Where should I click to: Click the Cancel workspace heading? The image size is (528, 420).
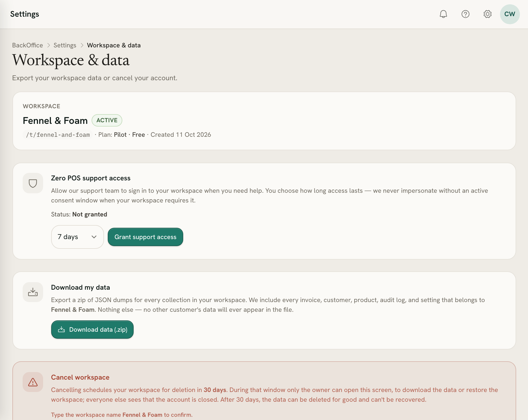pos(80,377)
